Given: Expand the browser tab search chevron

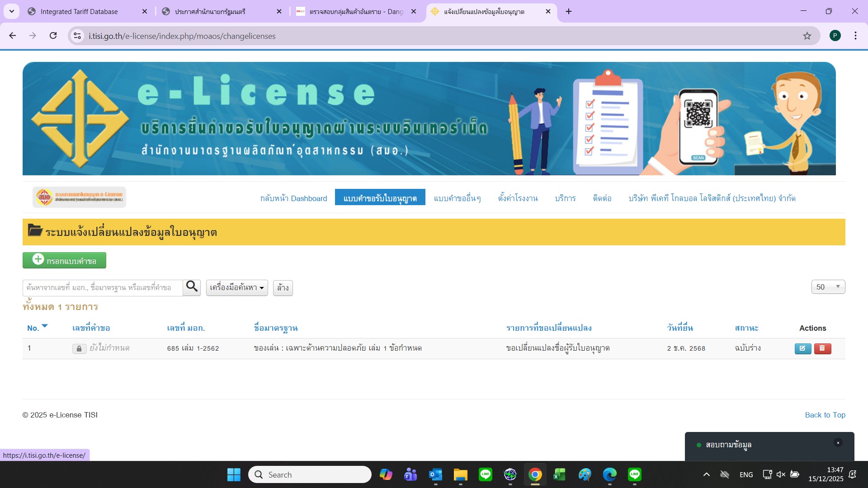Looking at the screenshot, I should [11, 11].
